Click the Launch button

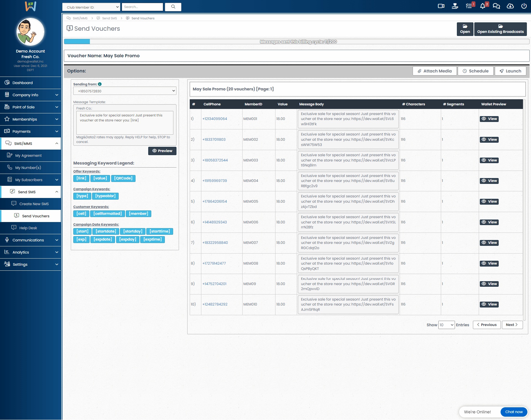(510, 71)
